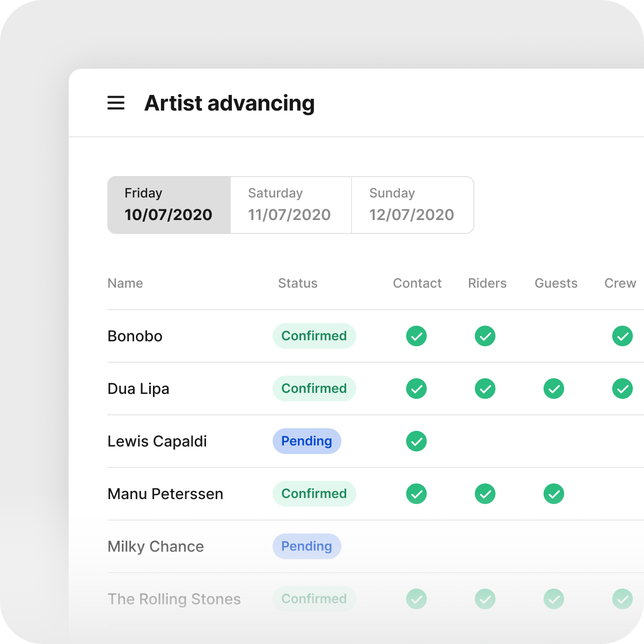The image size is (644, 644).
Task: Click Manu Peterssen's Riders checkmark icon
Action: pos(485,494)
